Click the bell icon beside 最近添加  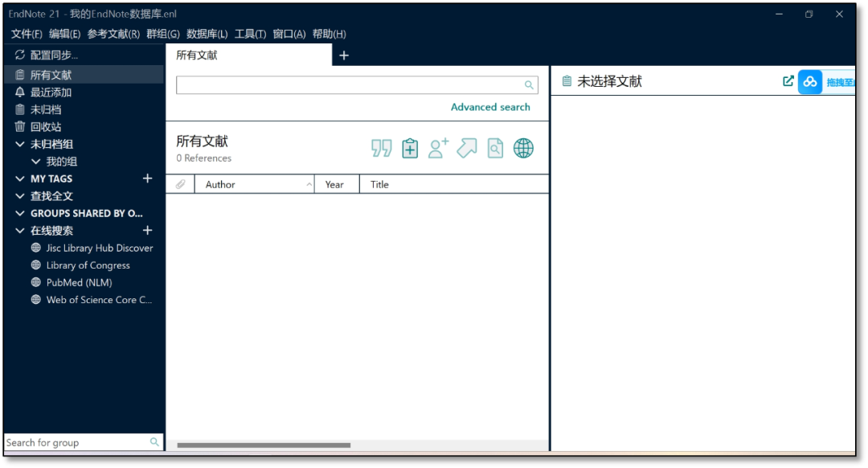click(20, 92)
